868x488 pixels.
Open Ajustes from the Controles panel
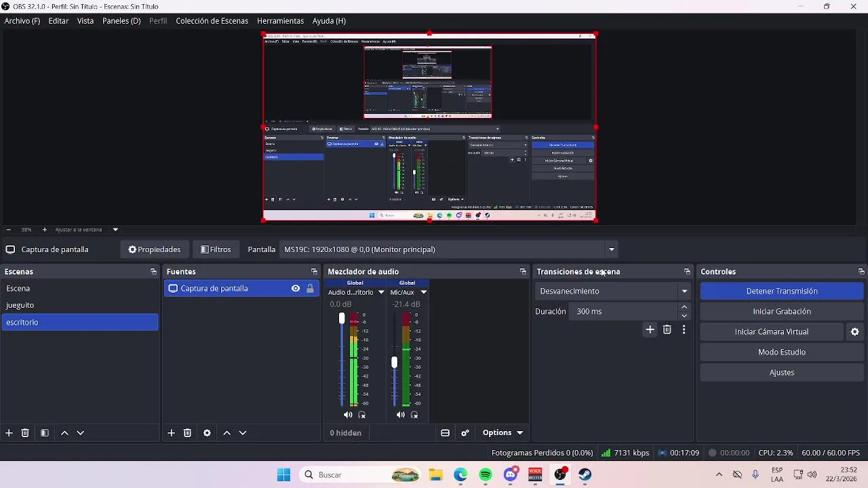coord(782,372)
